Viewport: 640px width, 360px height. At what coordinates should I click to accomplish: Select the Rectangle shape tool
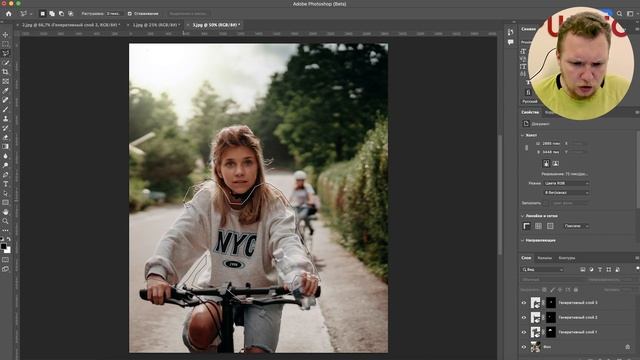(5, 202)
